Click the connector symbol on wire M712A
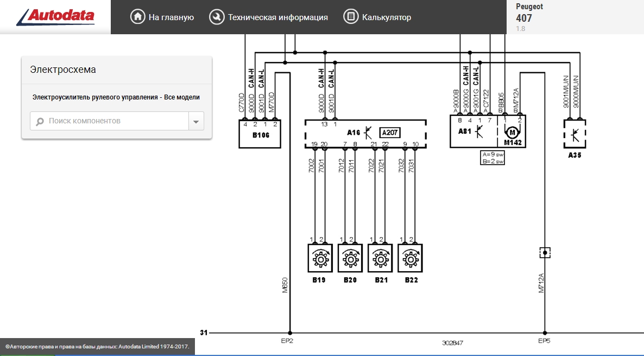 tap(545, 252)
